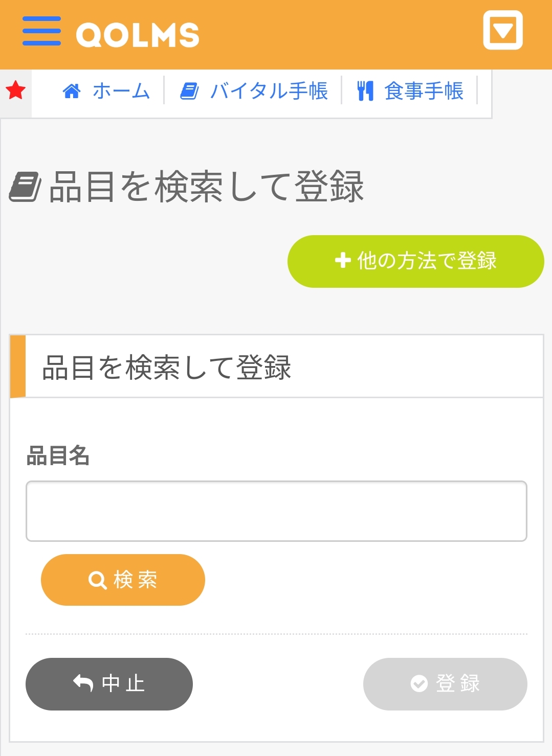
Task: Click the QOLMS logo
Action: 138,35
